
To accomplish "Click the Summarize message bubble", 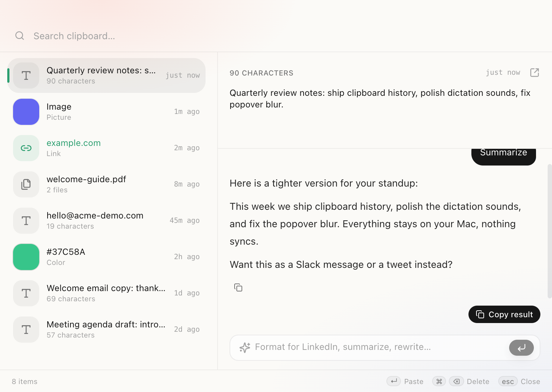I will [504, 157].
